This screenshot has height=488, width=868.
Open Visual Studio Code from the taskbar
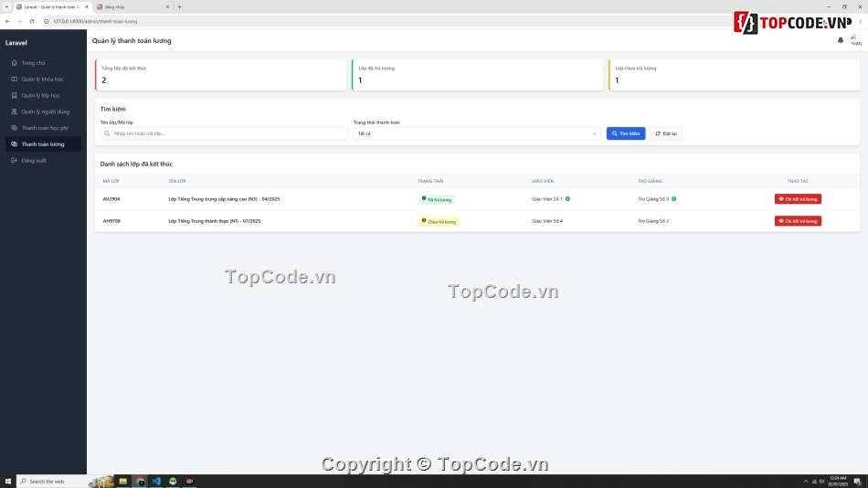(x=156, y=482)
